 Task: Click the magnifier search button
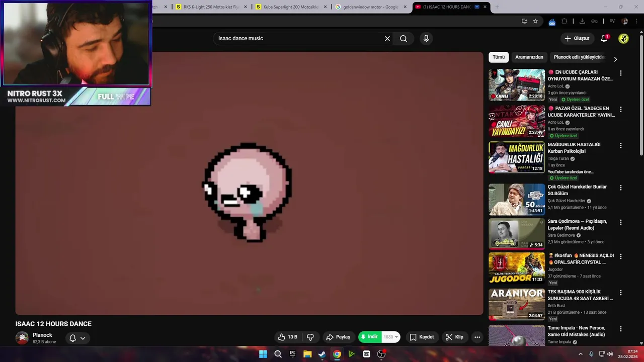coord(404,38)
